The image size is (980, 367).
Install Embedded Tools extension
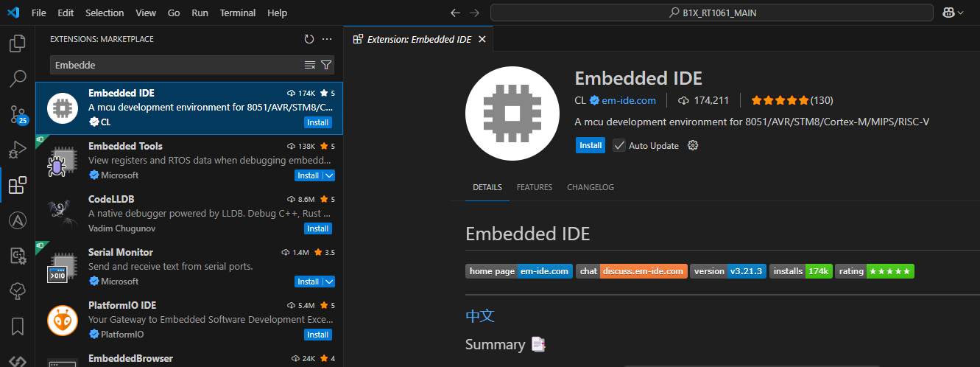pos(309,175)
